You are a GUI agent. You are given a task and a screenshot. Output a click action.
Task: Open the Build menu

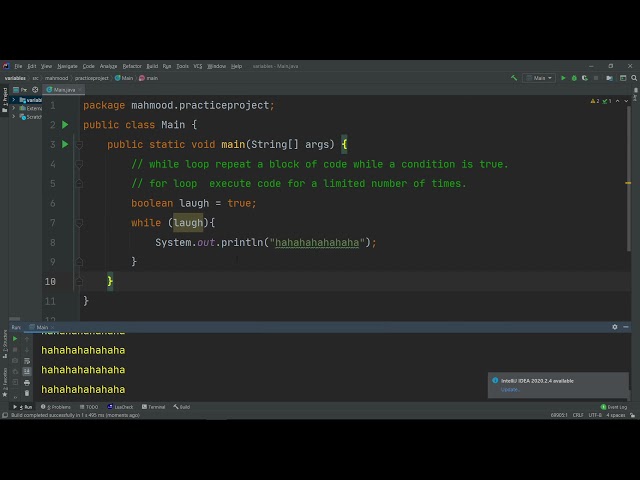152,66
